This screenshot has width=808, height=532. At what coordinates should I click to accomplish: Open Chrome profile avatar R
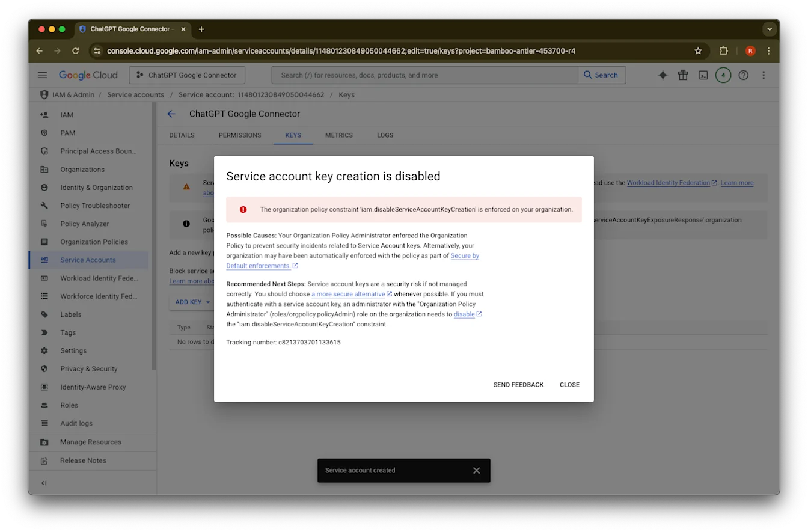pyautogui.click(x=750, y=51)
